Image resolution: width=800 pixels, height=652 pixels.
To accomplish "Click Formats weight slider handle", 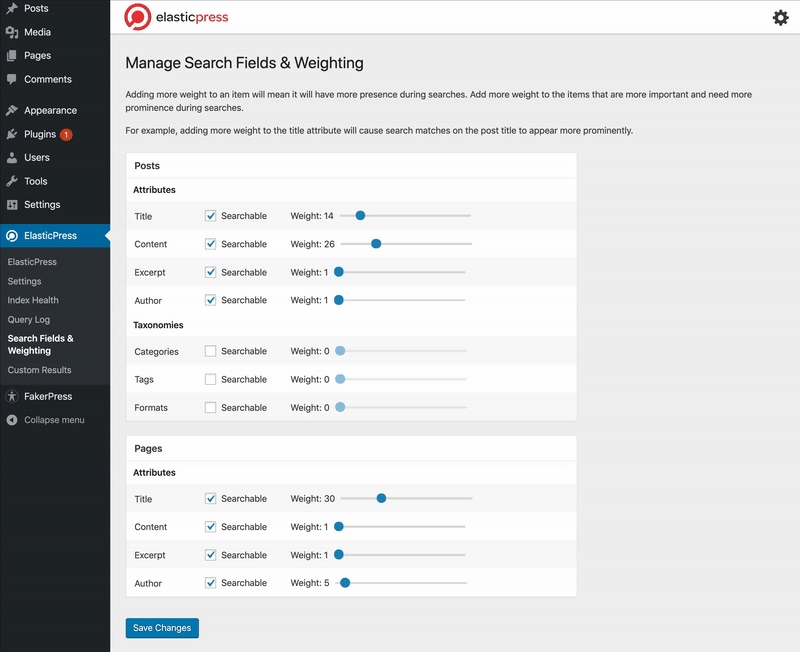I will coord(340,407).
